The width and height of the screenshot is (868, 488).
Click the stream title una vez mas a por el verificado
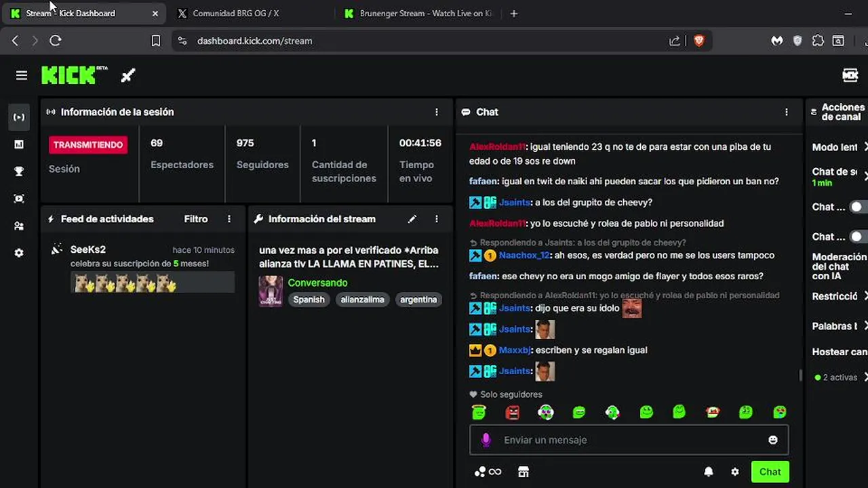click(x=349, y=257)
